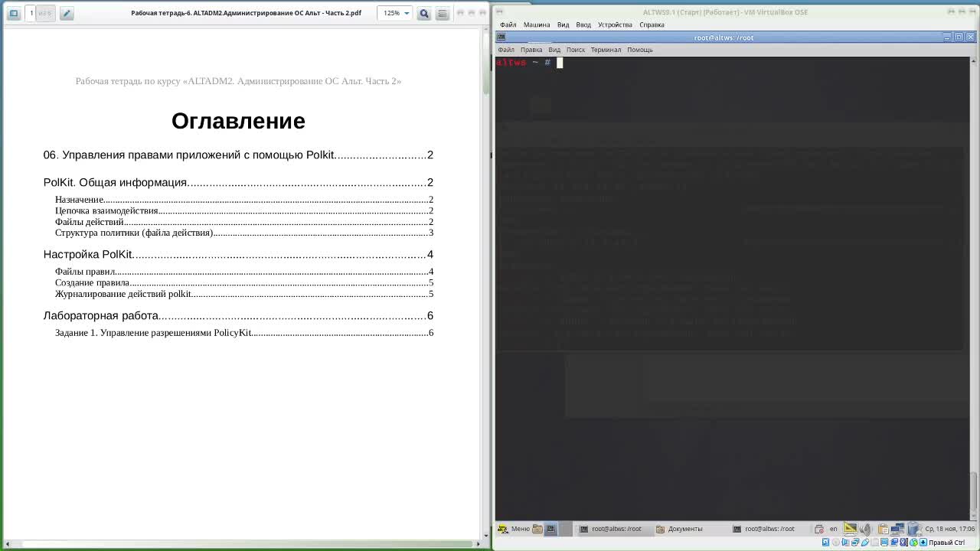Open VirtualBox Вид menu
980x551 pixels.
pyautogui.click(x=563, y=24)
